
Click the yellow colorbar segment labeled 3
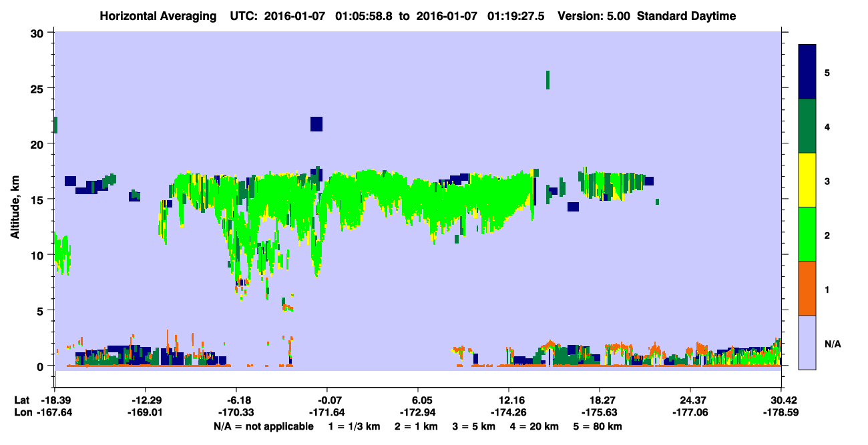[x=807, y=180]
